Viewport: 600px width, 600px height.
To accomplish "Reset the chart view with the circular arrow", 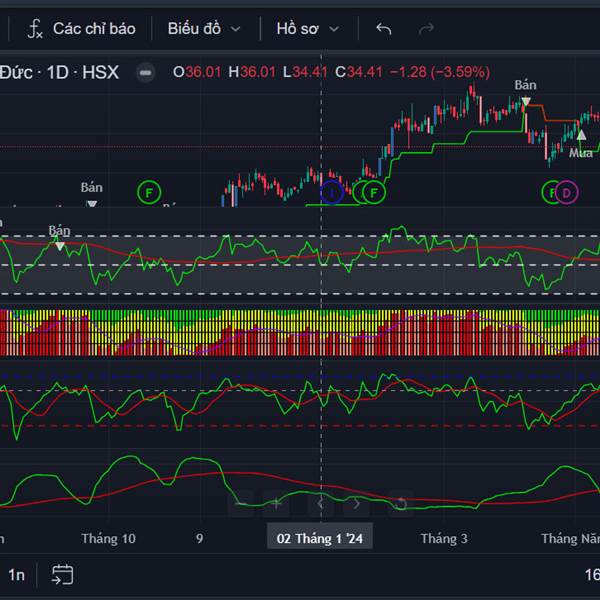I will (401, 504).
